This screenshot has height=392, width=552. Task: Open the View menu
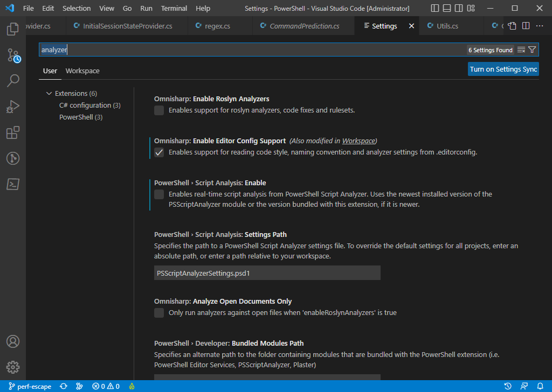click(107, 8)
